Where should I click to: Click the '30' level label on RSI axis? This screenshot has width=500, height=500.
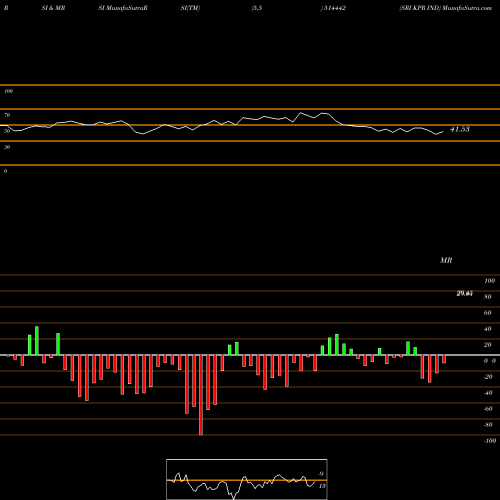tap(7, 147)
